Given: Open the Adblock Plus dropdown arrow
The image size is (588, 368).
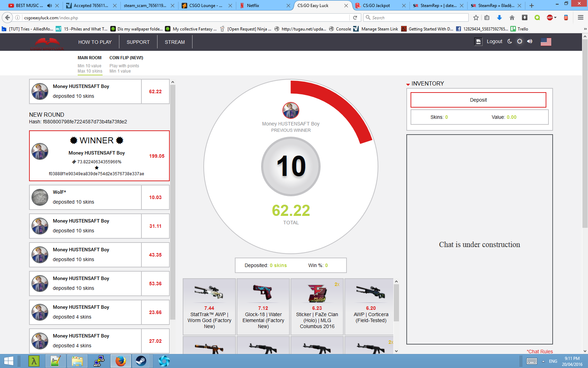Looking at the screenshot, I should pos(555,18).
